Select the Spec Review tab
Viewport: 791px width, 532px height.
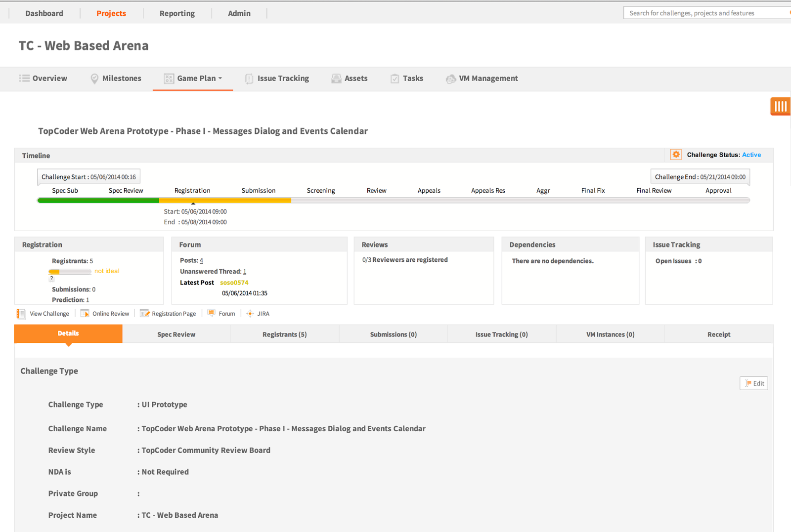[x=176, y=334]
